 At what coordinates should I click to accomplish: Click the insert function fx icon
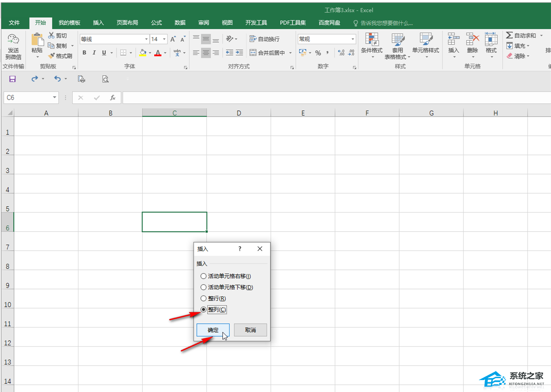click(x=113, y=98)
